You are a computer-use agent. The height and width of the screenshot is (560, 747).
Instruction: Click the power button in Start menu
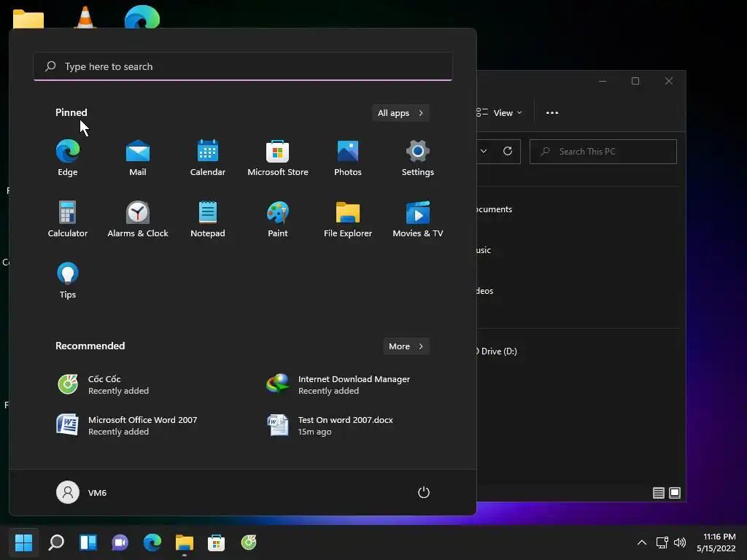pyautogui.click(x=424, y=492)
